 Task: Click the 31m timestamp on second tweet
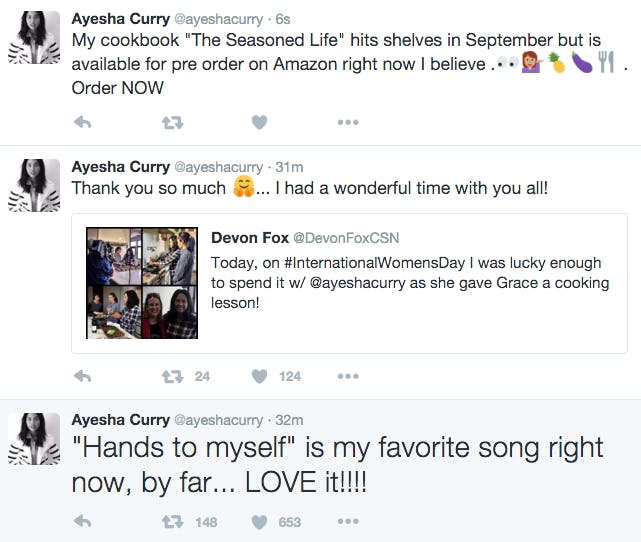[x=289, y=167]
